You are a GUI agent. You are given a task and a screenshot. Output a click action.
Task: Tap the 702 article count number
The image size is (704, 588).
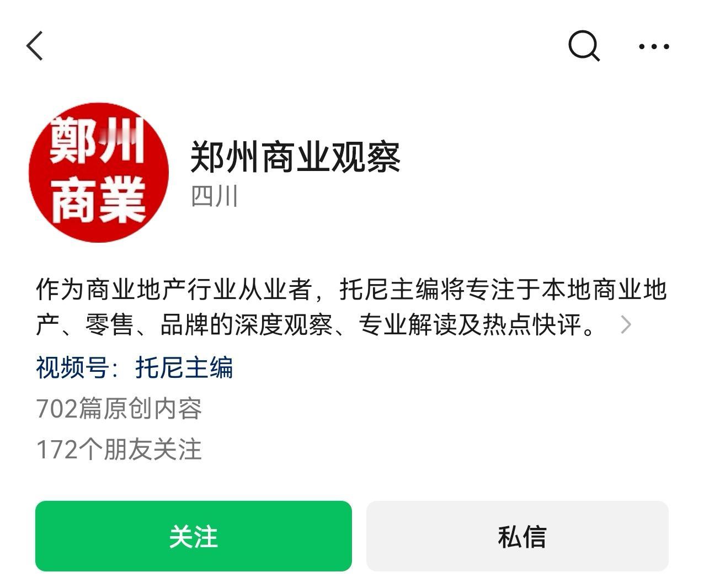[x=56, y=409]
